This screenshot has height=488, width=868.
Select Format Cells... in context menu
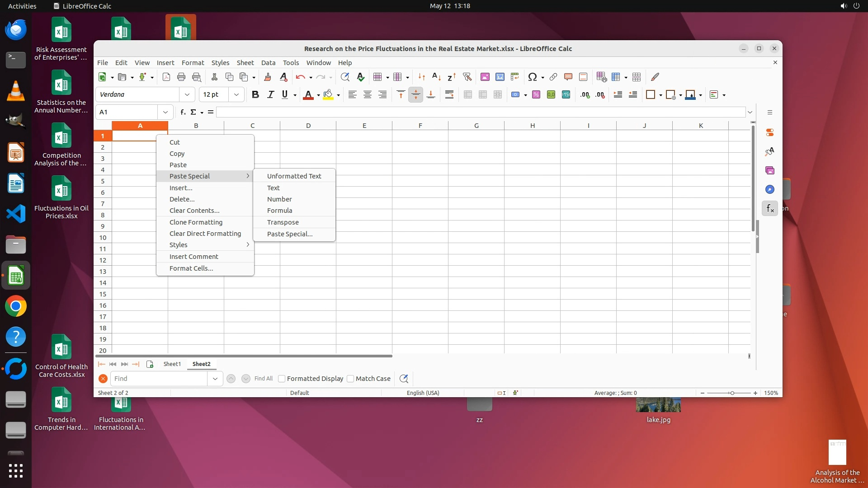coord(191,268)
